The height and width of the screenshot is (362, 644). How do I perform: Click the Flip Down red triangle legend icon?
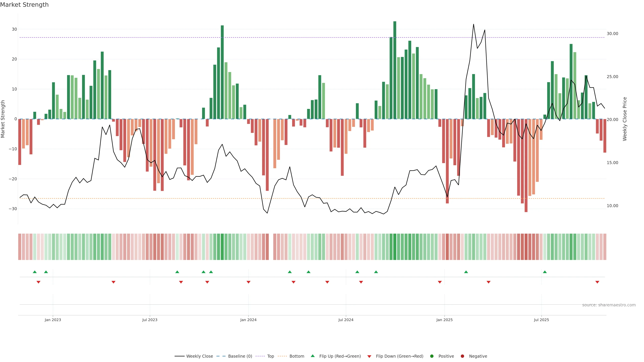click(x=369, y=356)
